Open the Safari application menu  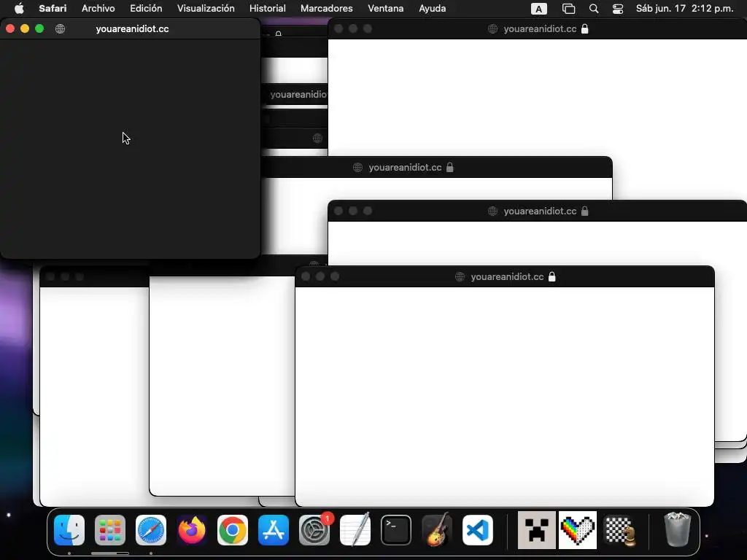tap(53, 9)
